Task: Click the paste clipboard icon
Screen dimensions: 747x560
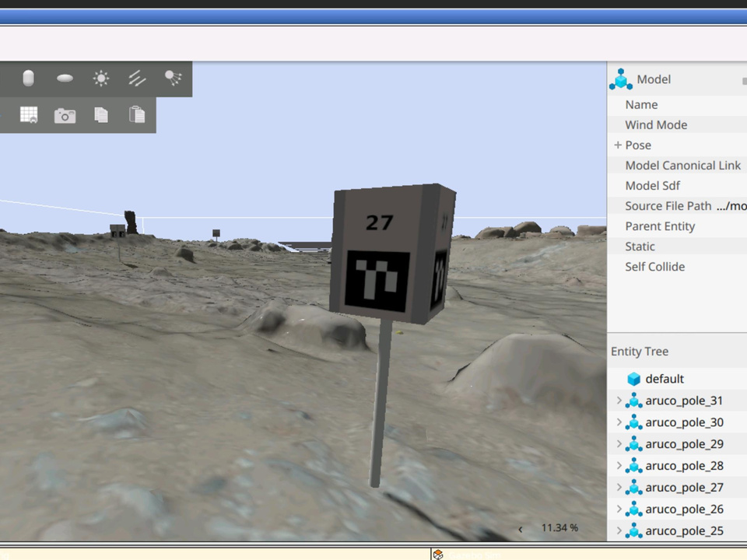Action: [x=137, y=115]
